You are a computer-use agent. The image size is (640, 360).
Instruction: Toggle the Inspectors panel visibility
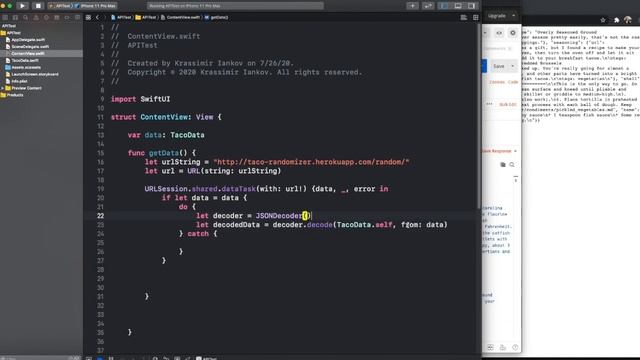471,6
